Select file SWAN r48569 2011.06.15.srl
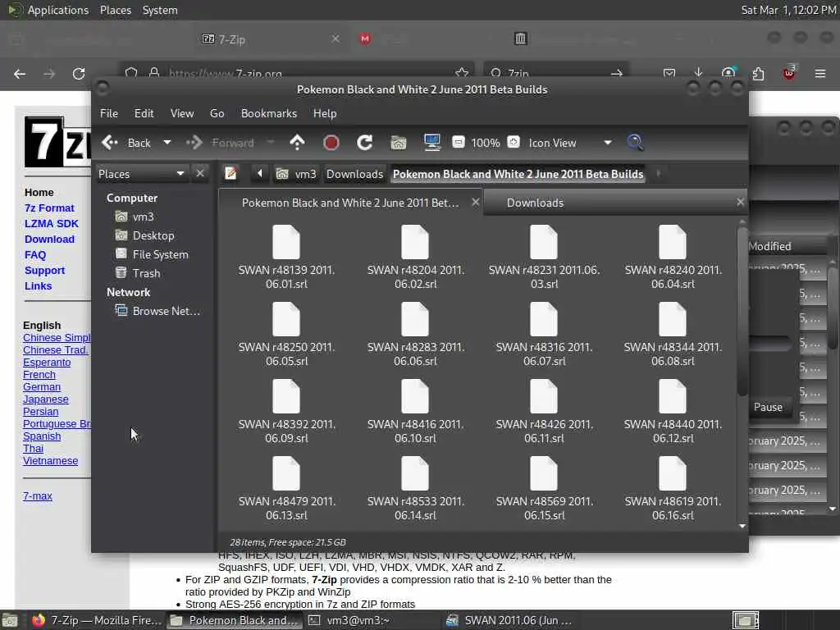840x630 pixels. point(544,489)
